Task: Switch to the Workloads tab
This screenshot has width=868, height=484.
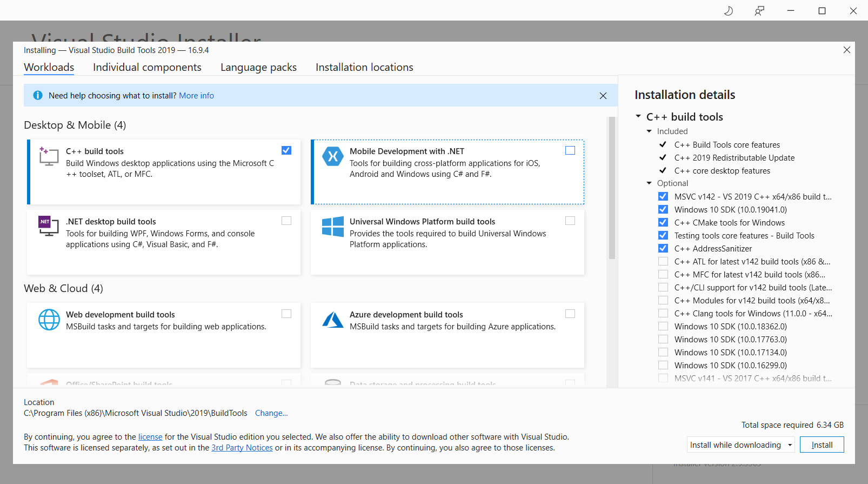Action: (49, 67)
